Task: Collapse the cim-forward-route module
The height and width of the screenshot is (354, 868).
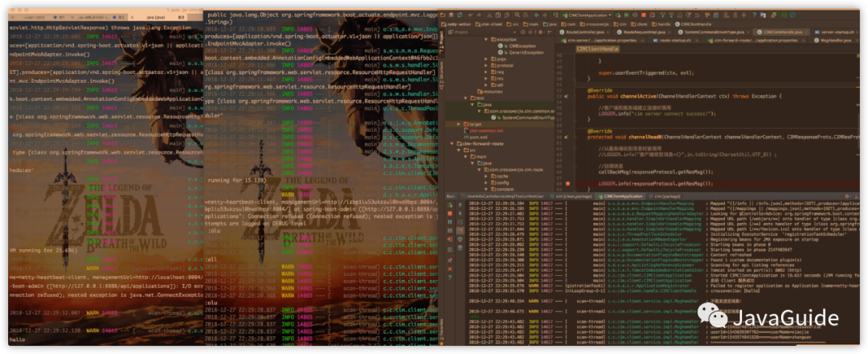Action: [x=450, y=143]
